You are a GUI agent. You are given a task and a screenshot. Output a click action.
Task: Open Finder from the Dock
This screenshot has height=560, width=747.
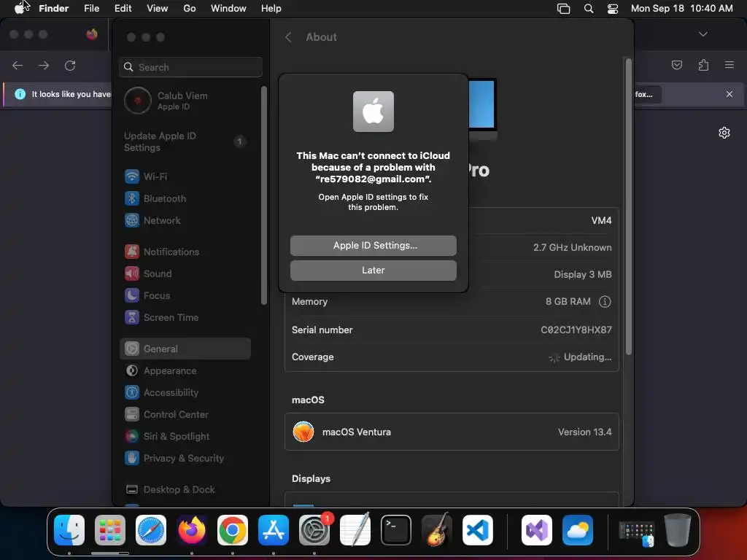coord(69,530)
